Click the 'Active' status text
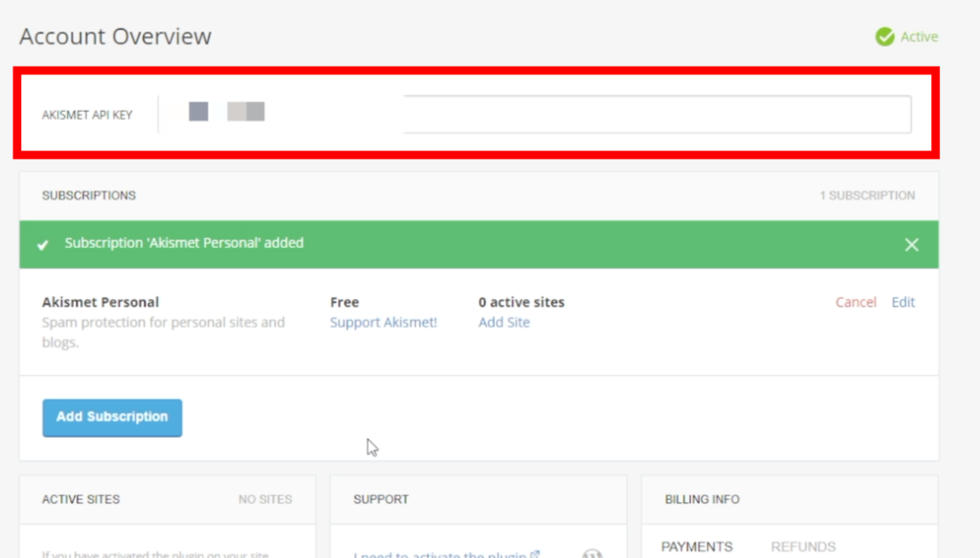The width and height of the screenshot is (980, 558). (919, 37)
